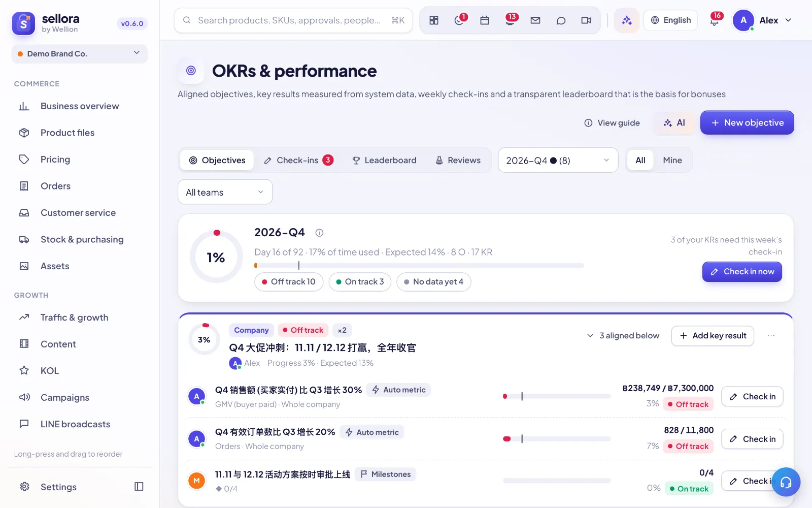The width and height of the screenshot is (812, 508).
Task: Open the chat bubble icon
Action: pyautogui.click(x=561, y=20)
